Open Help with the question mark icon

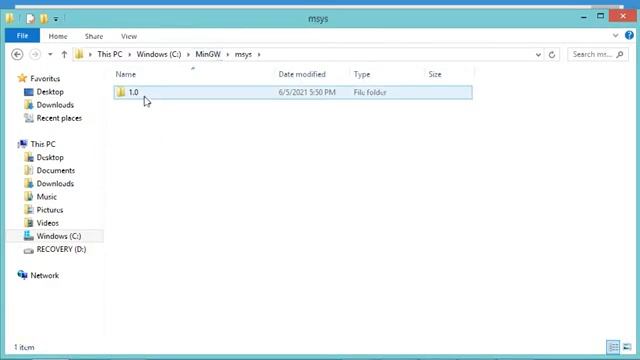pos(629,36)
